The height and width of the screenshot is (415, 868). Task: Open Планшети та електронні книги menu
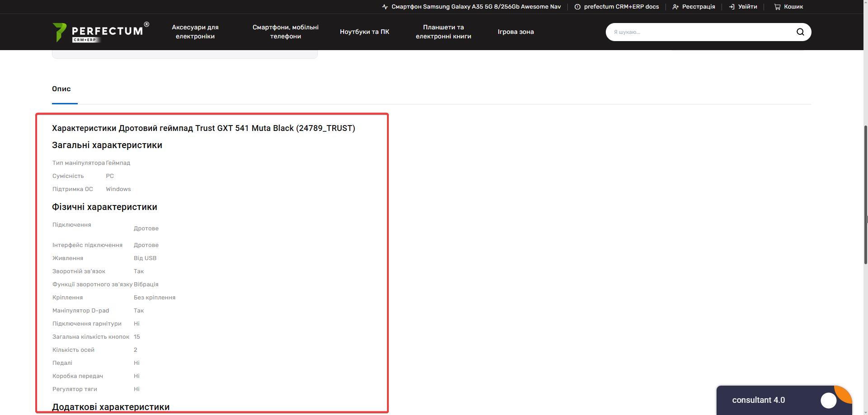coord(443,32)
